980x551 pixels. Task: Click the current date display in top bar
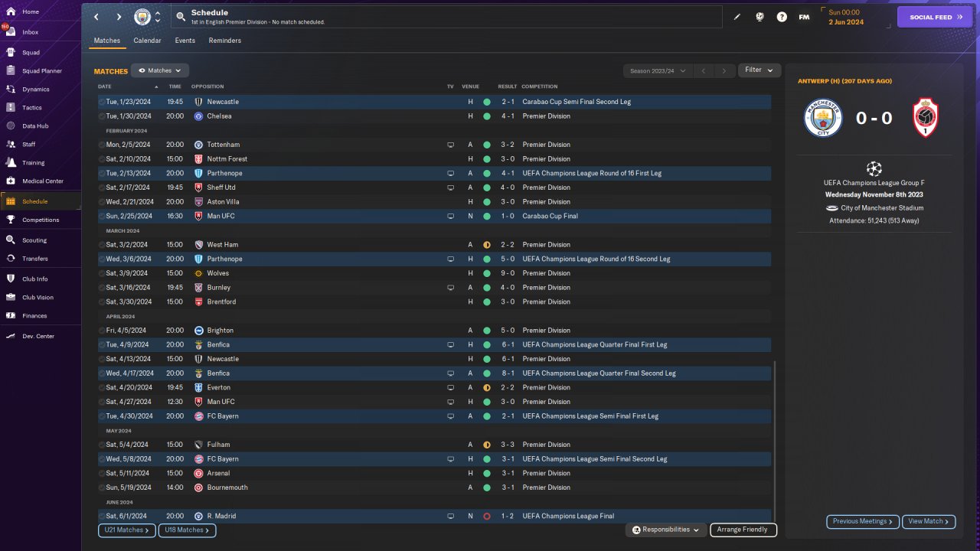(x=846, y=17)
